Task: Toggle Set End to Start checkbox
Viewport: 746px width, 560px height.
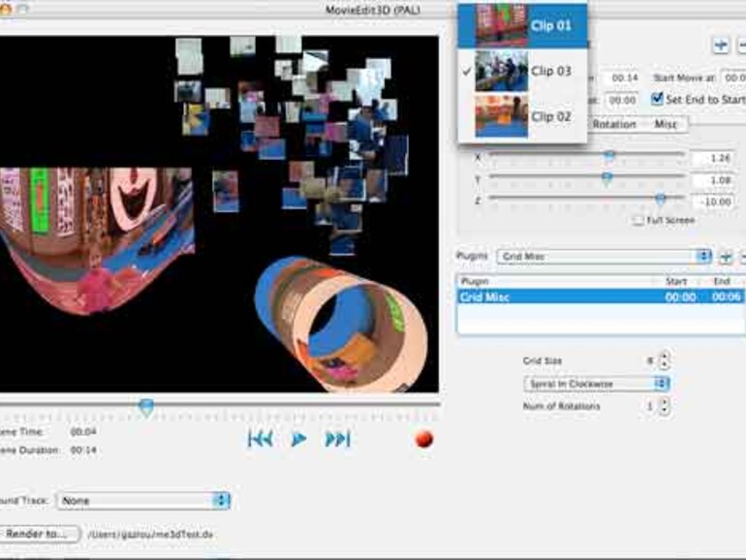Action: (657, 99)
